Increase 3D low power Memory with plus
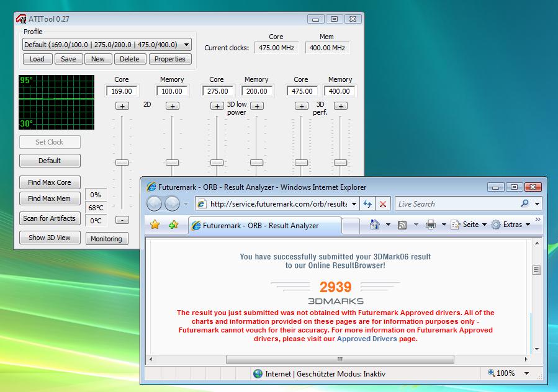The width and height of the screenshot is (558, 392). [257, 106]
